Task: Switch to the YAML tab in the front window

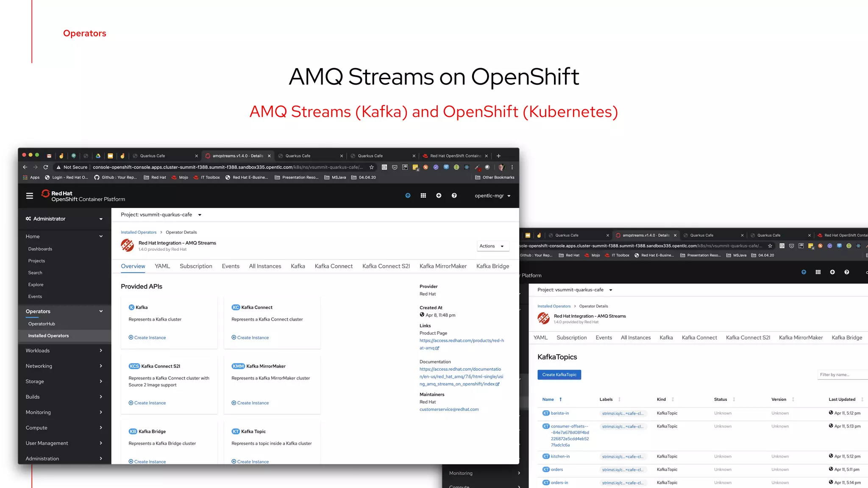Action: click(162, 266)
